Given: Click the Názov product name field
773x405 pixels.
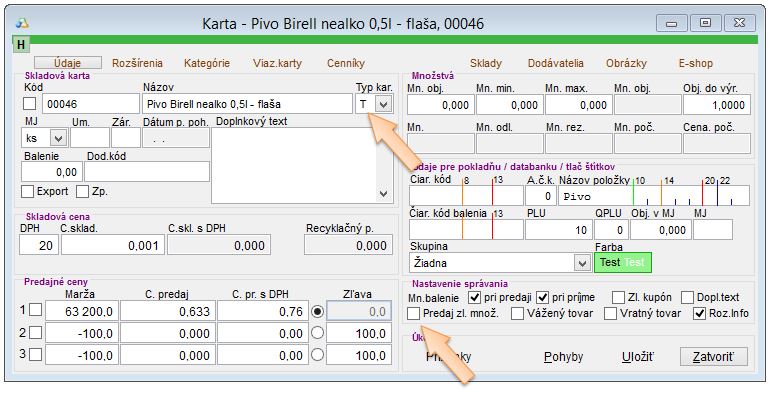Looking at the screenshot, I should (247, 103).
